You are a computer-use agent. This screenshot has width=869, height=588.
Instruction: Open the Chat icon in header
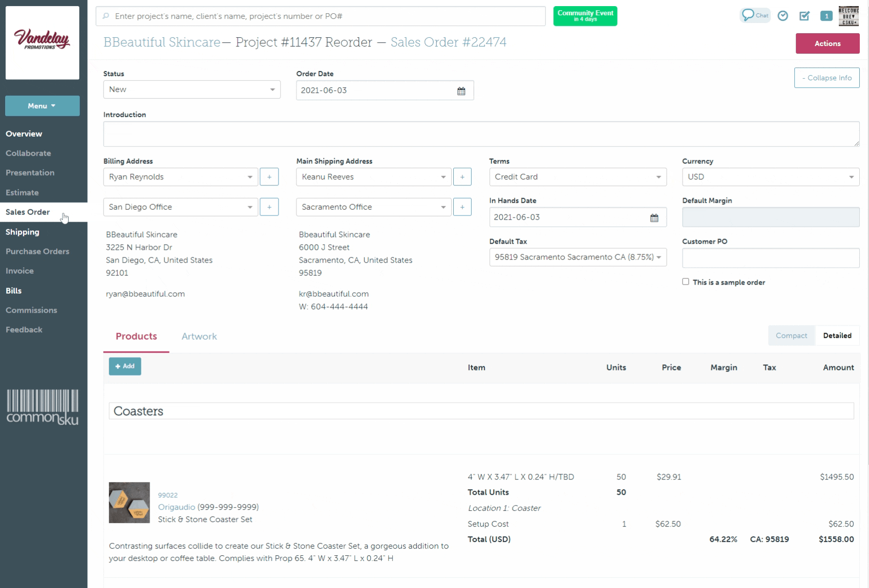click(755, 15)
